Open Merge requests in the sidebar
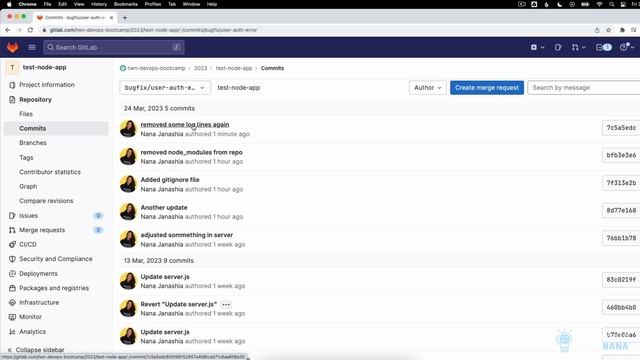The height and width of the screenshot is (360, 640). tap(42, 230)
